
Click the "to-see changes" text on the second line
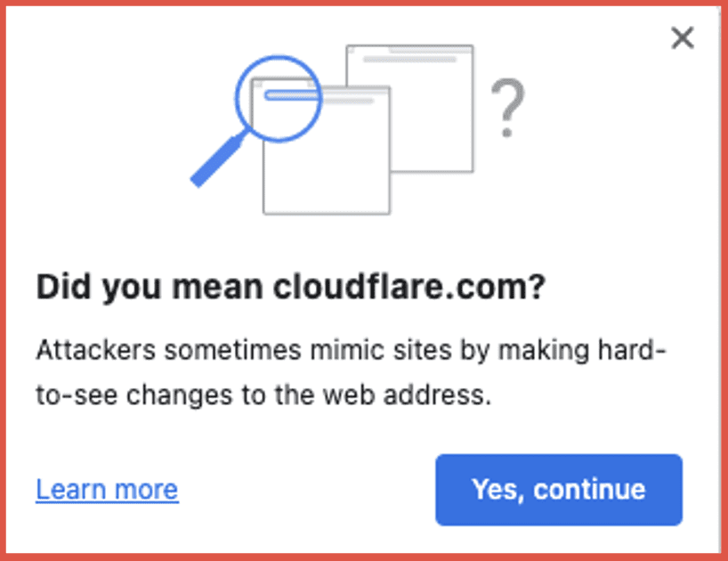click(134, 395)
